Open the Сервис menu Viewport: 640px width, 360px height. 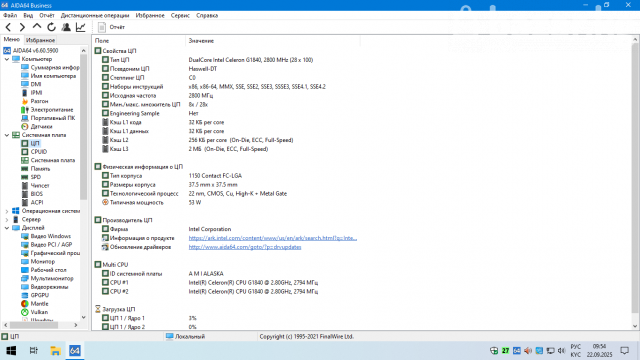(180, 16)
